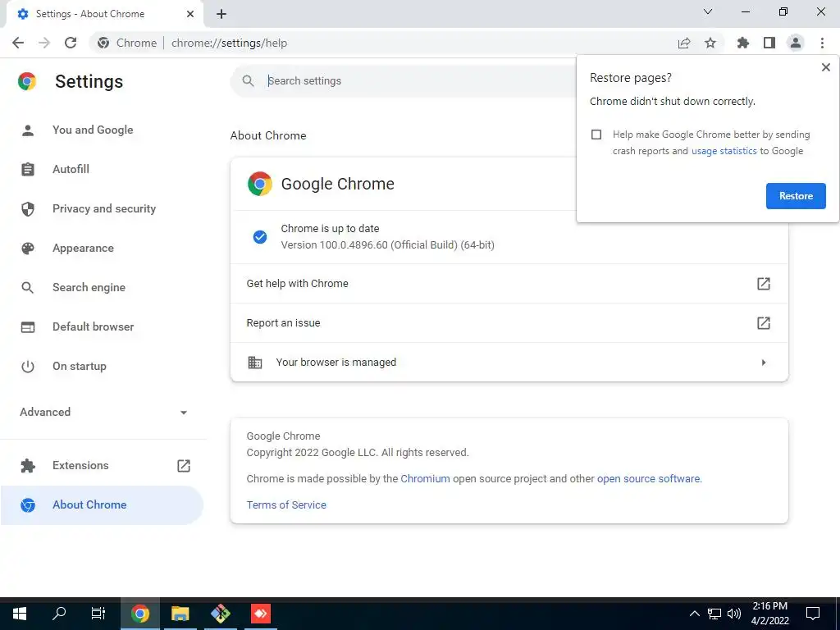Reload the page with the refresh icon
This screenshot has height=630, width=840.
tap(71, 43)
